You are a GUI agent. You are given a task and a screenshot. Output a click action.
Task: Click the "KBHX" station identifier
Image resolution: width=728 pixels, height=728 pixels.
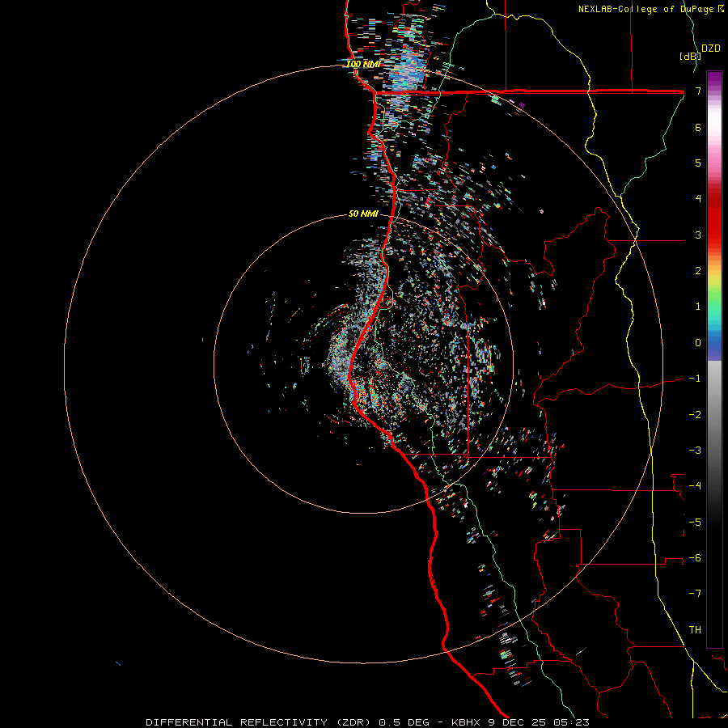pyautogui.click(x=467, y=722)
